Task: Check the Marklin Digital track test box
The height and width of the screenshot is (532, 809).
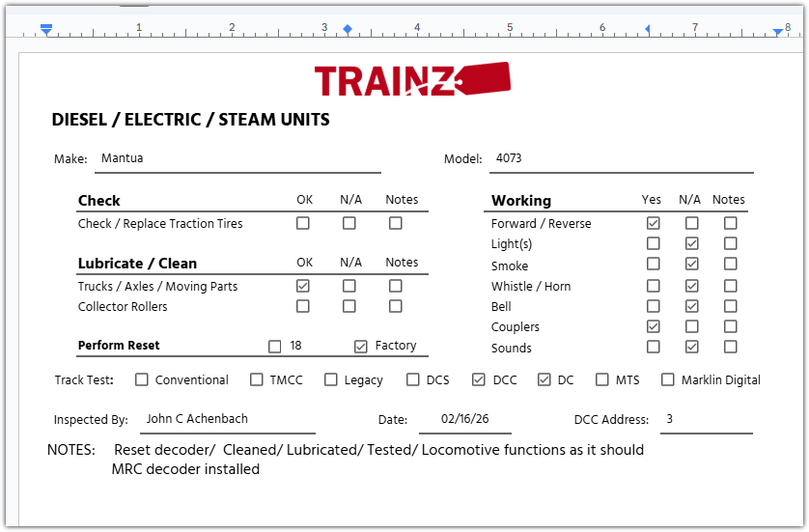Action: point(668,379)
